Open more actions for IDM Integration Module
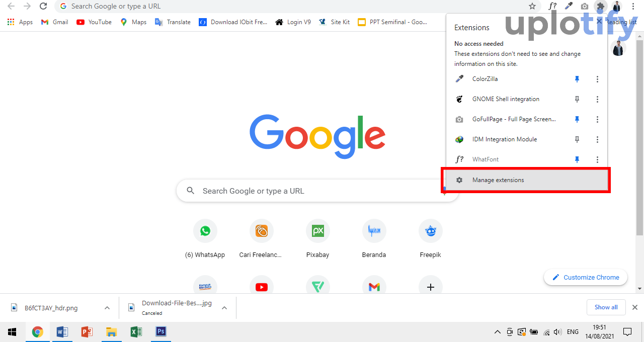This screenshot has height=342, width=644. pyautogui.click(x=597, y=139)
